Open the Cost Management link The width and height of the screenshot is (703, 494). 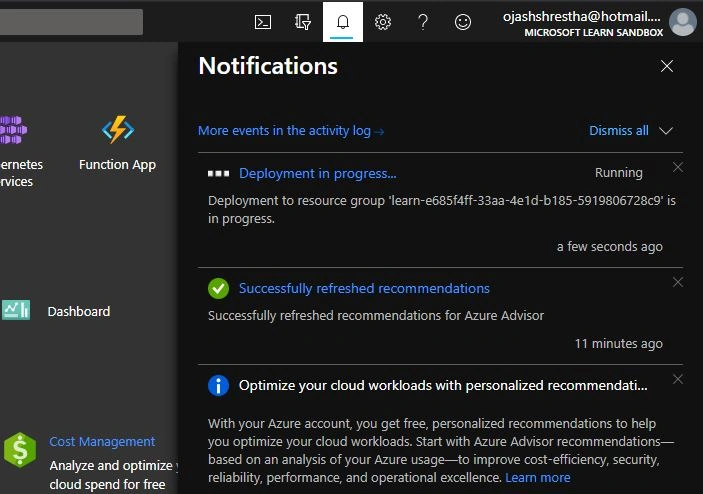pyautogui.click(x=102, y=442)
